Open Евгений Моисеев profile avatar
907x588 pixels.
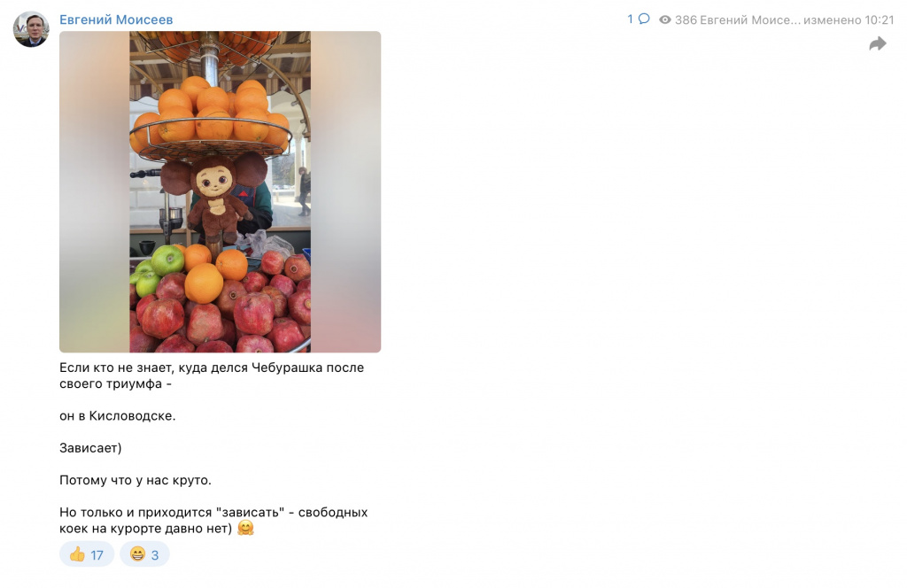point(31,29)
